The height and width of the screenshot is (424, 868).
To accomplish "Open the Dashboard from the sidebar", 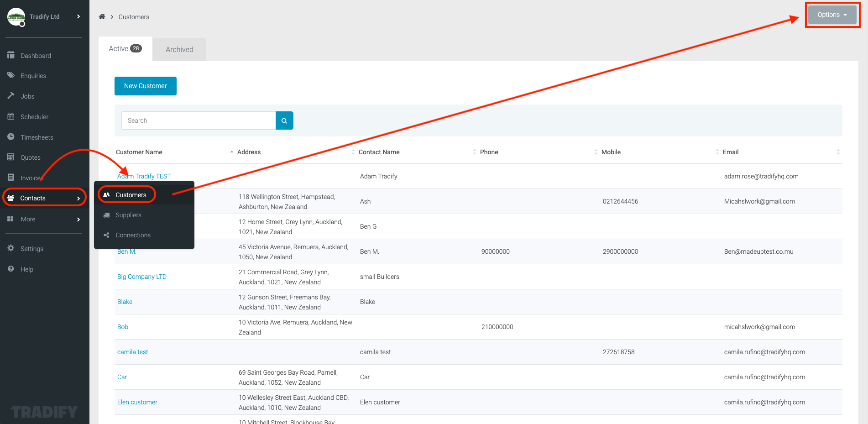I will point(11,55).
